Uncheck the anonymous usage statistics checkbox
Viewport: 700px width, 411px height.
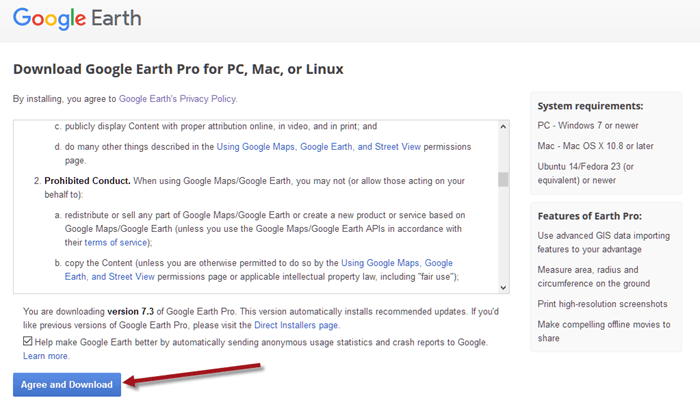point(28,342)
